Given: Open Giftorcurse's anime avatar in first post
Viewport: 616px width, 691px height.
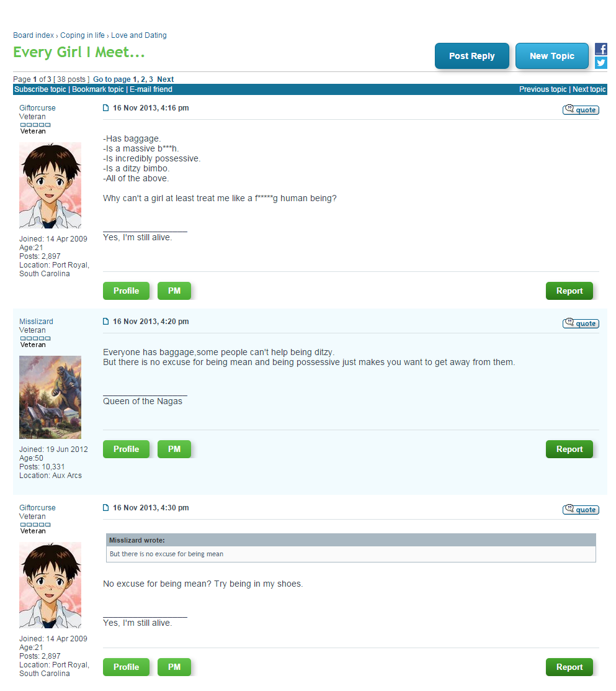Looking at the screenshot, I should pos(50,185).
